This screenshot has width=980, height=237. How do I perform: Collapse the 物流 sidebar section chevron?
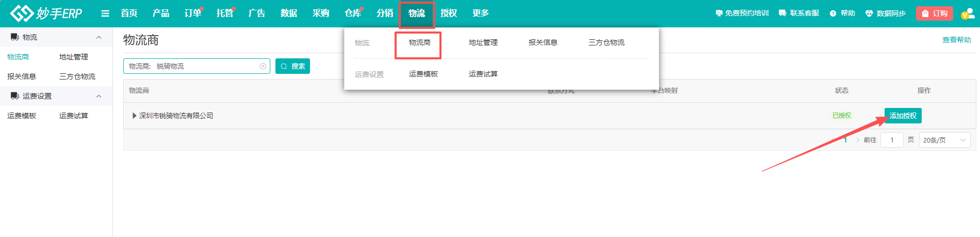click(x=99, y=37)
